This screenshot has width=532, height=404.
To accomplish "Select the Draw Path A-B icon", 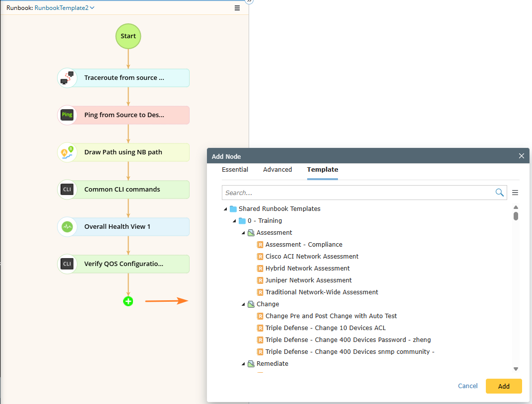I will coord(67,152).
